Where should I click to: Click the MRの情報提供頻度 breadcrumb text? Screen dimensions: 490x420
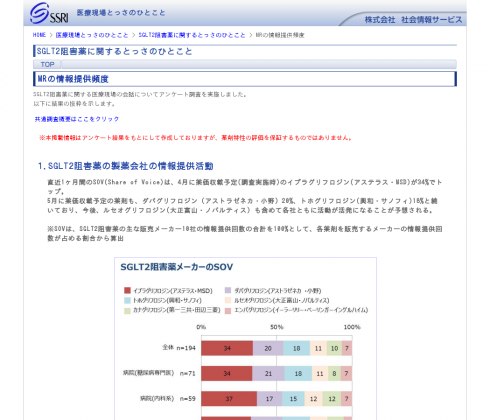[280, 35]
